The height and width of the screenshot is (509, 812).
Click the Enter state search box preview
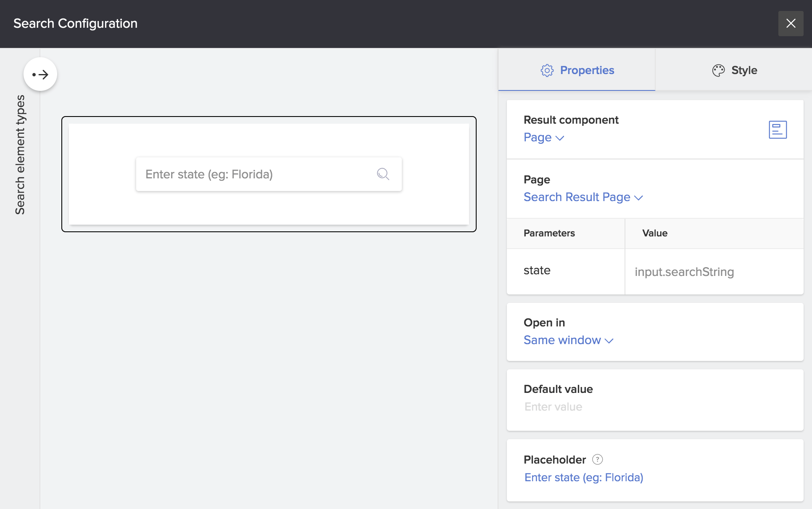pyautogui.click(x=252, y=174)
